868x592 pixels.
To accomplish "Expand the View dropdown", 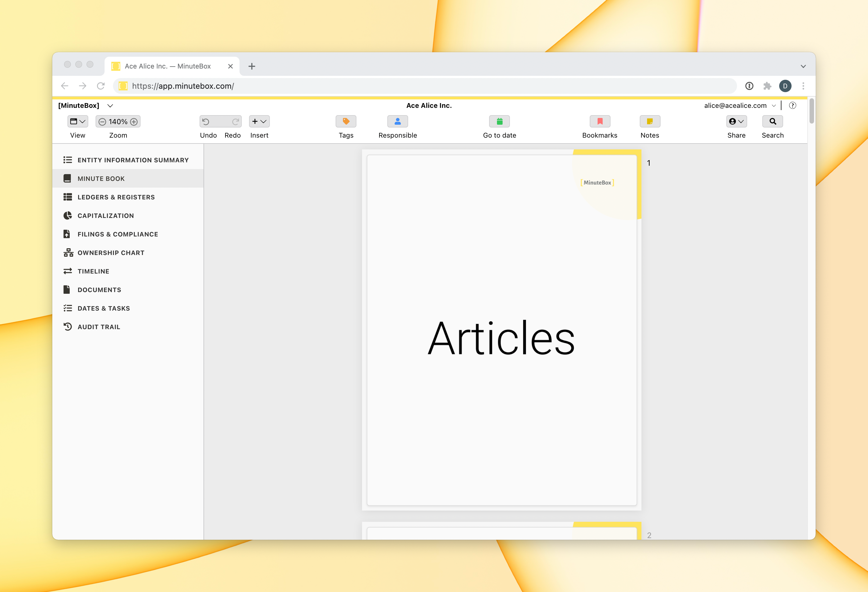I will click(78, 121).
